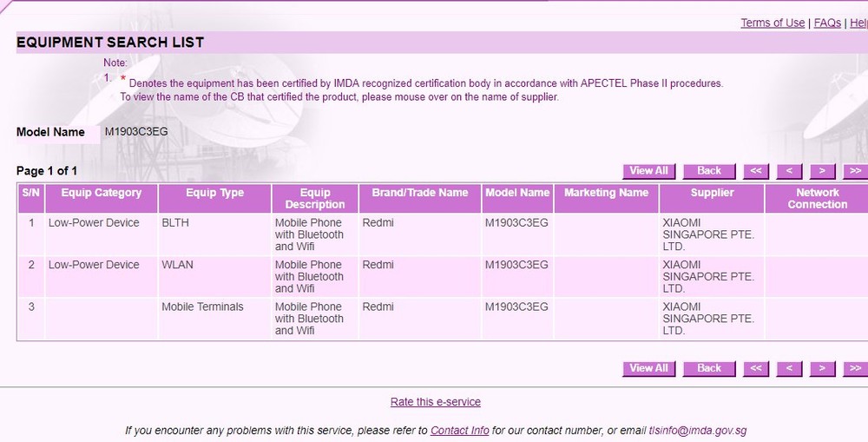Screen dimensions: 868x442
Task: Click Redmi brand in row 1
Action: pos(378,222)
